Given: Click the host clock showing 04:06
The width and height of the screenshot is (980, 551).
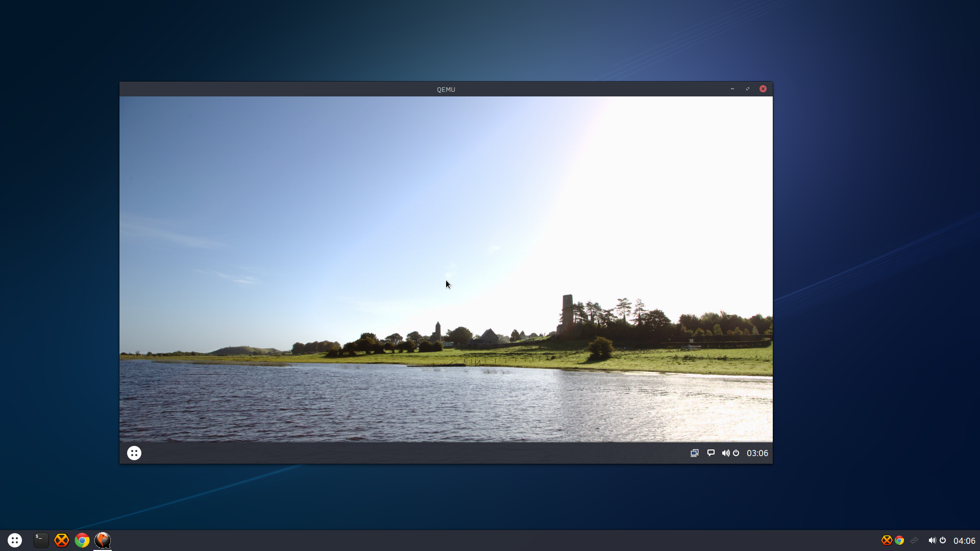Looking at the screenshot, I should 964,541.
